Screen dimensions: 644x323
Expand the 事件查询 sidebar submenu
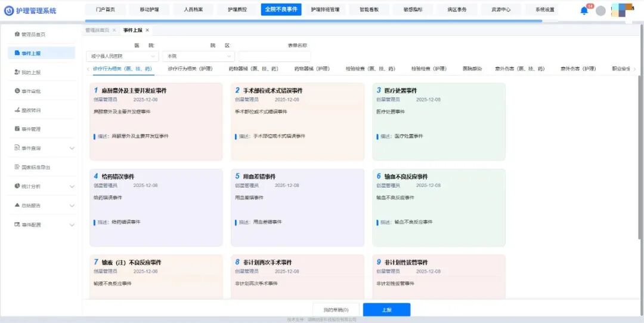pyautogui.click(x=72, y=148)
